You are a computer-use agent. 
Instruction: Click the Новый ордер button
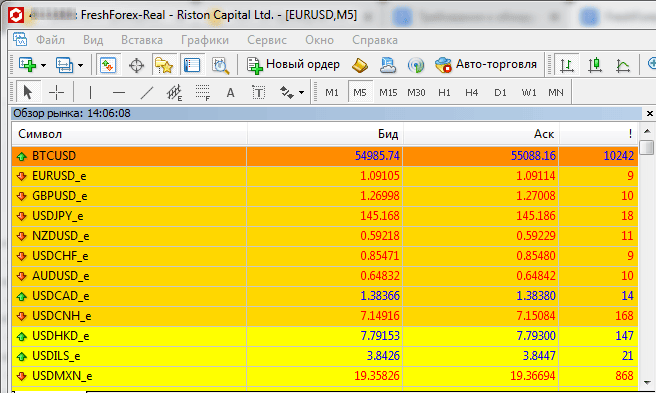(293, 65)
